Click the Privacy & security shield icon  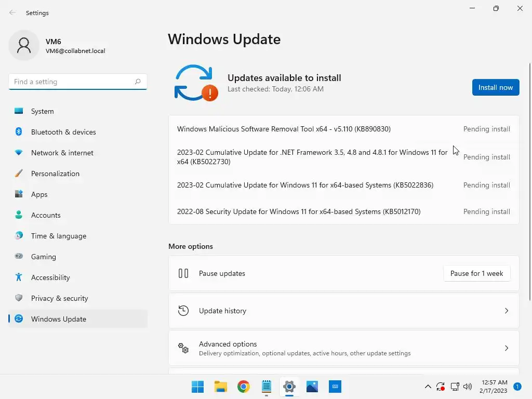19,298
